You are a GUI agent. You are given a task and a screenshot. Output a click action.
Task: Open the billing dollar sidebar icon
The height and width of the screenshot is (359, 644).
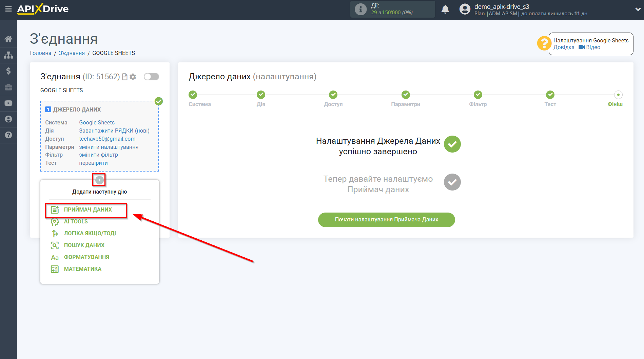[8, 71]
